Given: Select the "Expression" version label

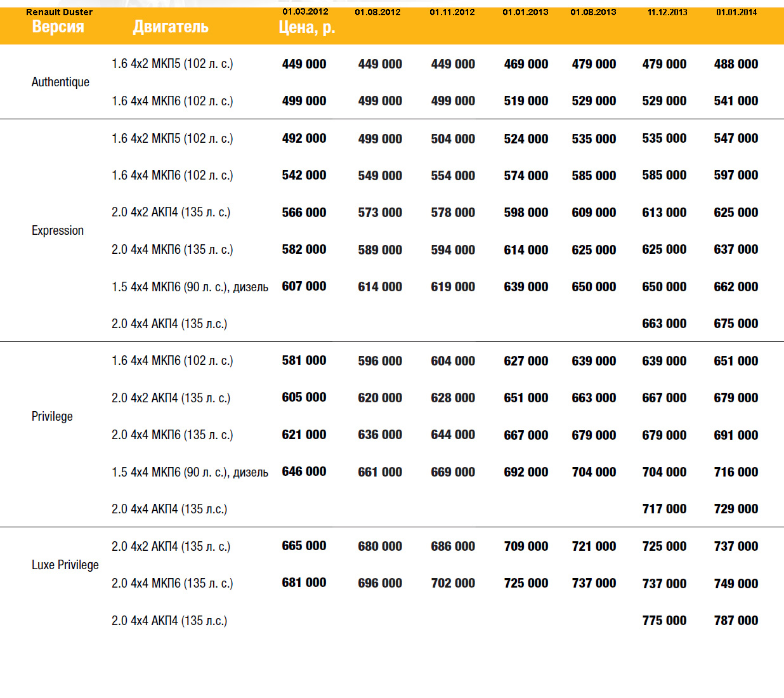Looking at the screenshot, I should (58, 230).
